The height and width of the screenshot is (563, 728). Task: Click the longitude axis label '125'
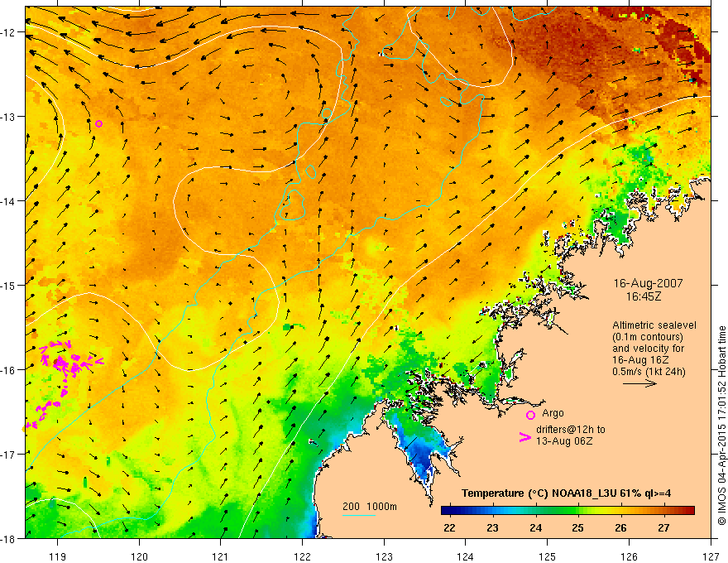coord(548,556)
